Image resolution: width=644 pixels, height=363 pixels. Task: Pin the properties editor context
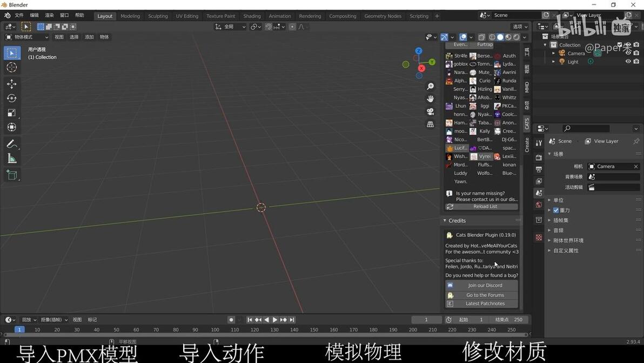(x=636, y=141)
